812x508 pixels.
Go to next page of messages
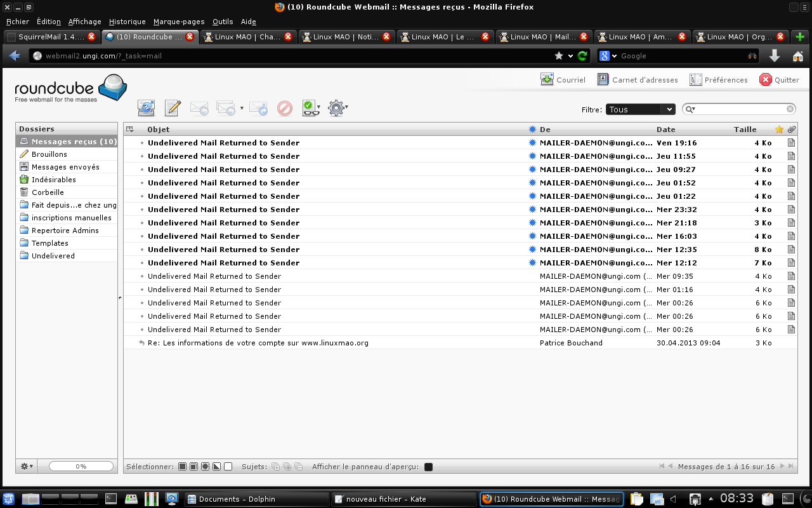click(x=782, y=466)
